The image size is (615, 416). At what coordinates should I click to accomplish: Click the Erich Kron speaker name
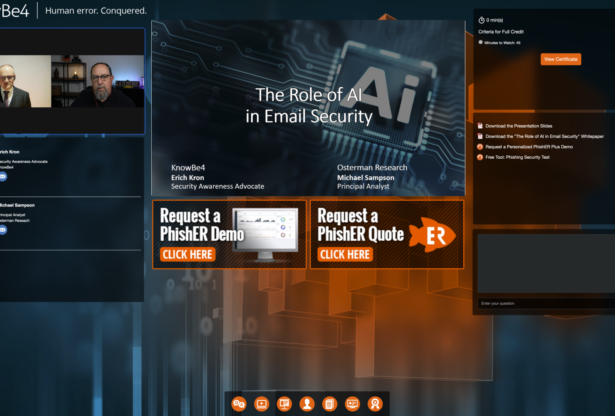(x=9, y=152)
